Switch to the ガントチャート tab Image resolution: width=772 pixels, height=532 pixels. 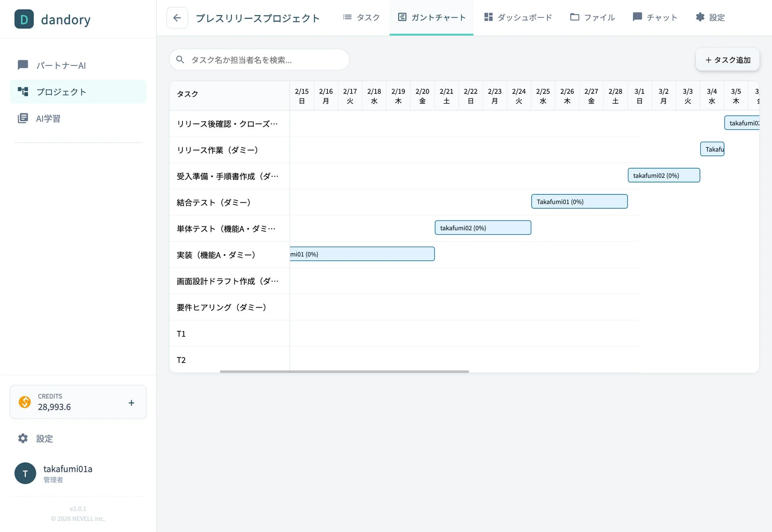click(431, 17)
